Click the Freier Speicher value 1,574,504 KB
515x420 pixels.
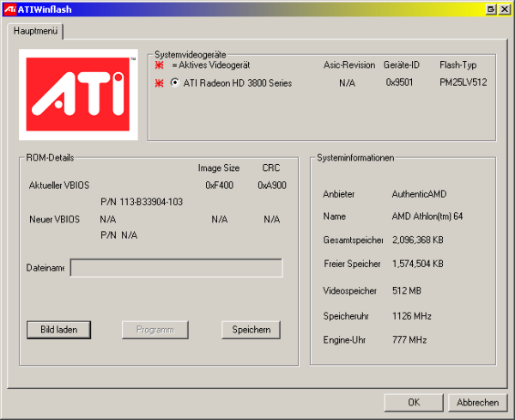click(x=418, y=264)
